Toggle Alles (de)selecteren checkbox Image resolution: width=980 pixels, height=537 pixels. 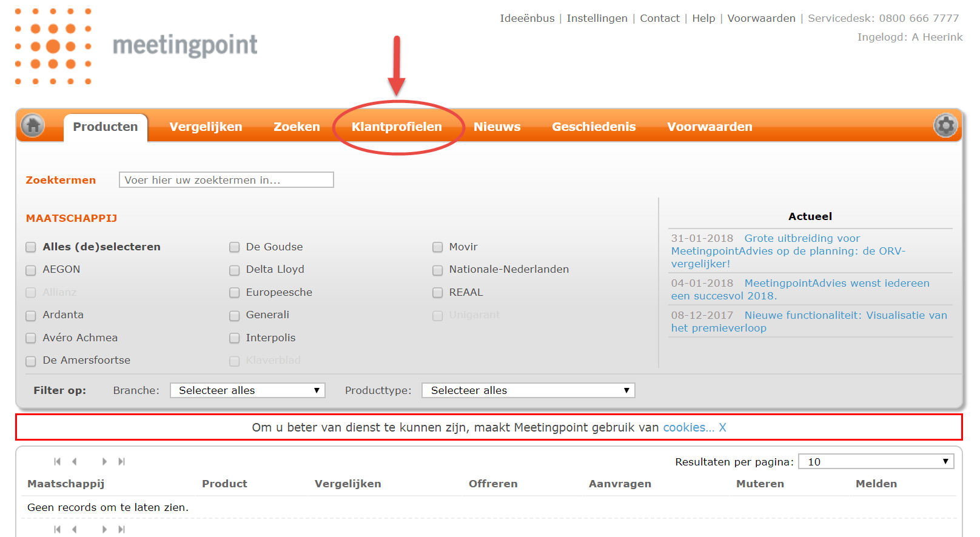(31, 247)
